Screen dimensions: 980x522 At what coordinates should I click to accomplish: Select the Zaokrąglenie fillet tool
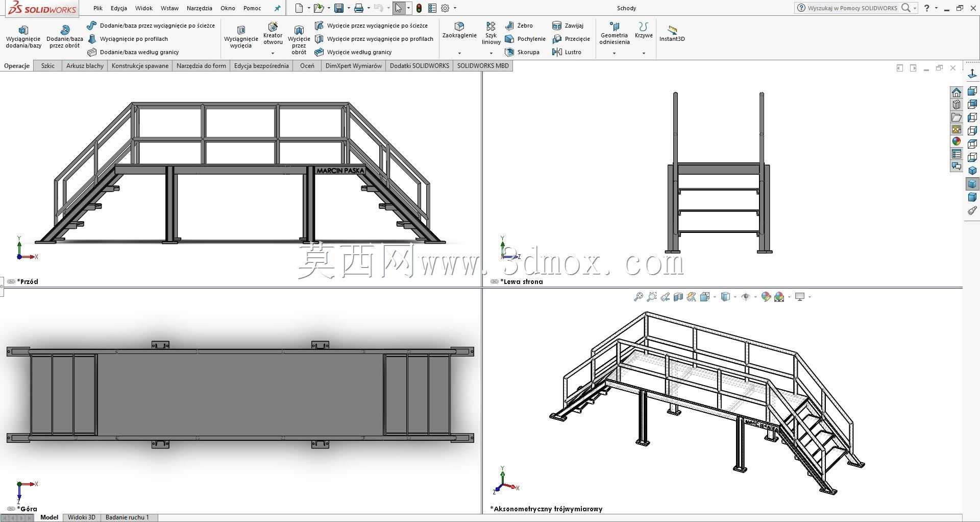click(x=459, y=31)
